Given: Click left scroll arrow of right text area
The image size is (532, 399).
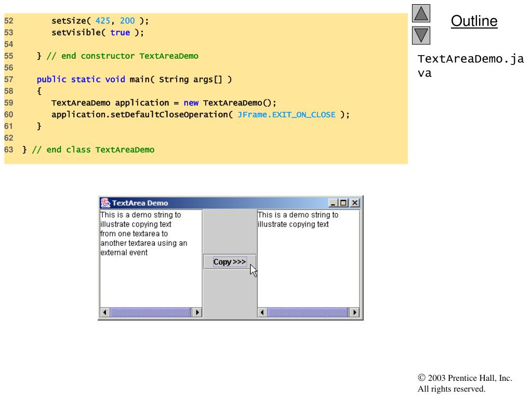Looking at the screenshot, I should [x=262, y=312].
